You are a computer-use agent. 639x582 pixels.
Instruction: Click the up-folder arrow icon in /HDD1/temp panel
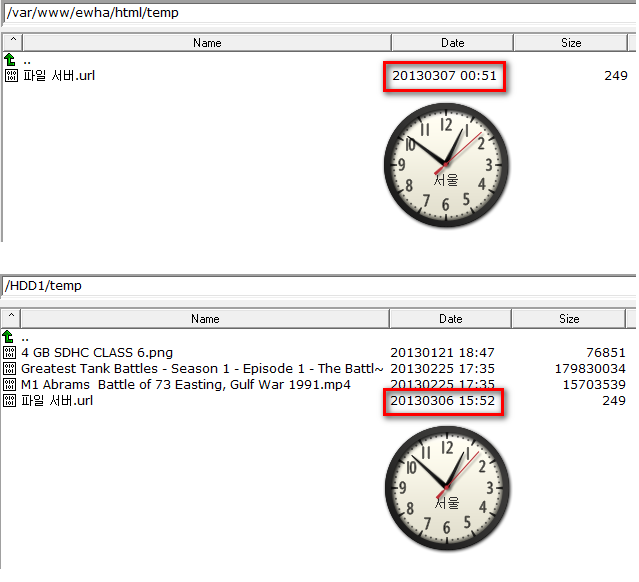(x=8, y=337)
